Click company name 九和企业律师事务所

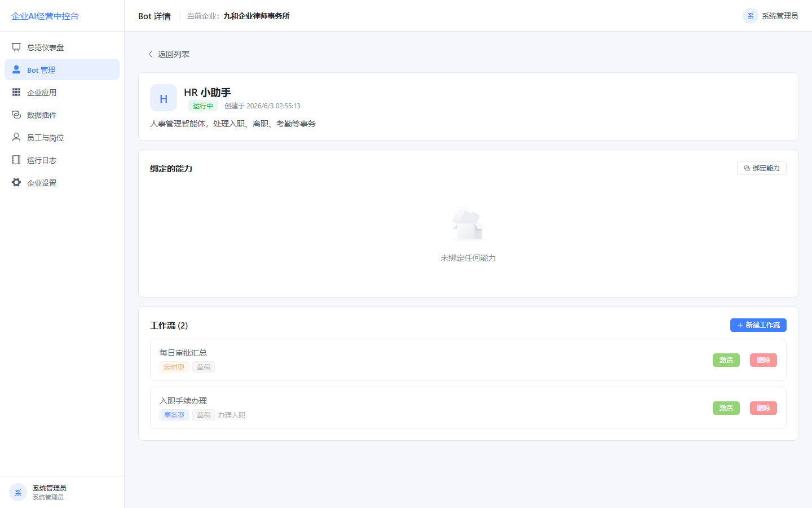pos(257,16)
